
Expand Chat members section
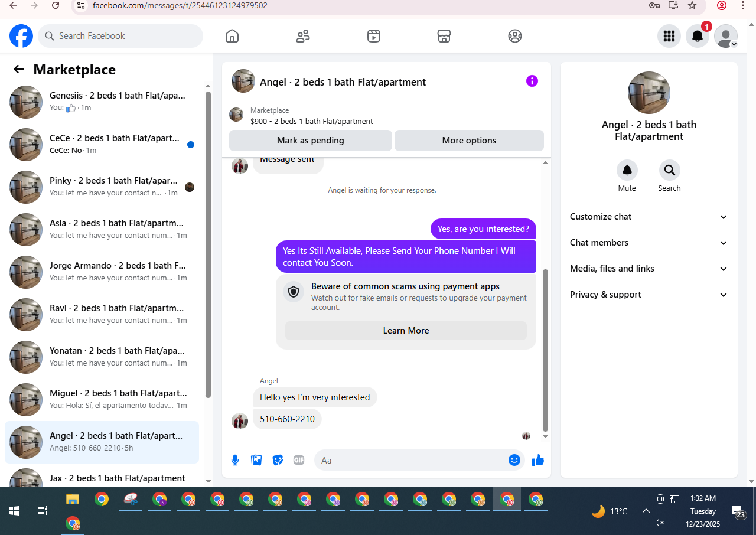[649, 243]
